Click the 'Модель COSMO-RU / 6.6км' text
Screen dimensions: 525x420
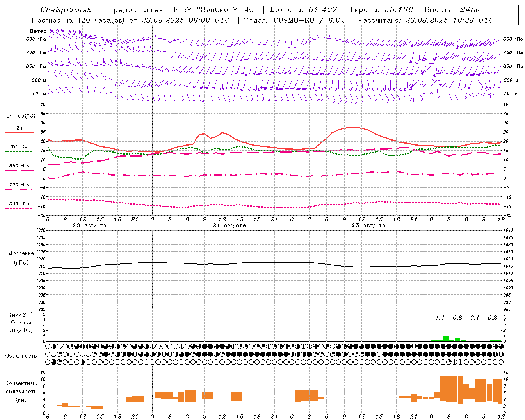point(296,20)
